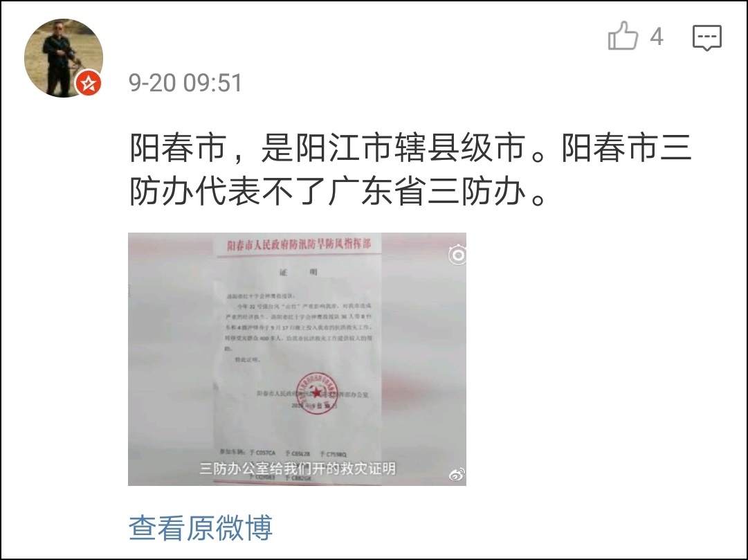The height and width of the screenshot is (560, 748).
Task: Tap the comment line starting 阳春市，是阳江市
Action: (x=410, y=147)
